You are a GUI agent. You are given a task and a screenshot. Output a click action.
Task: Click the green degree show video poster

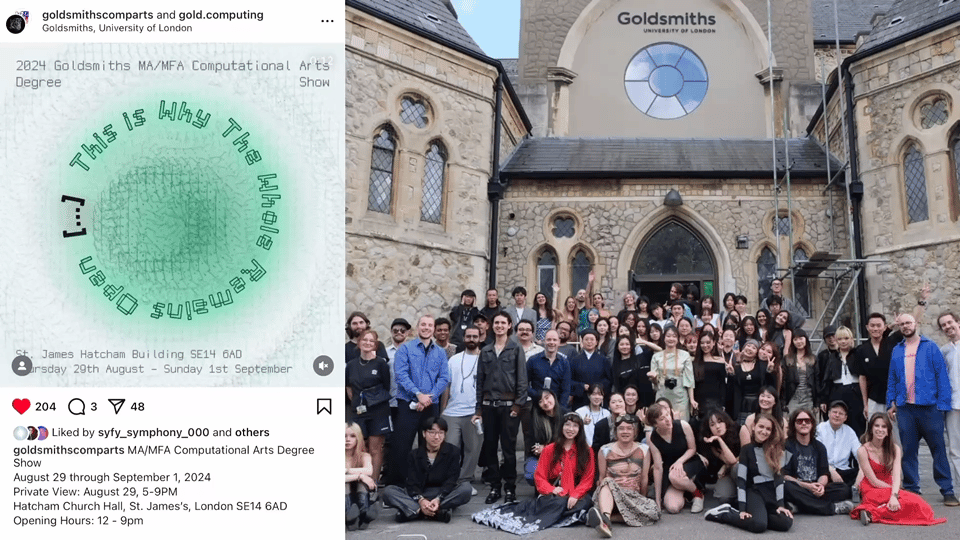(172, 214)
